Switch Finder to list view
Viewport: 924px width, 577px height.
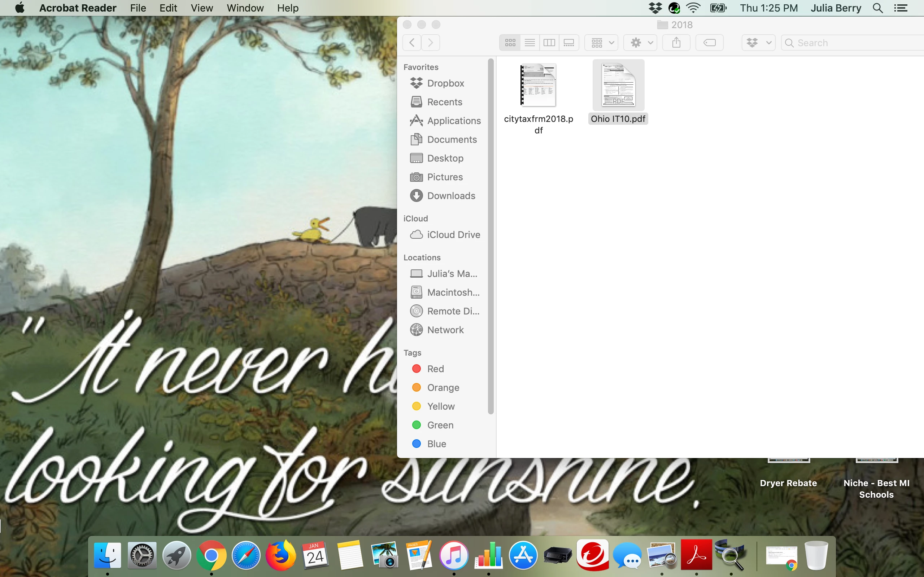coord(529,43)
